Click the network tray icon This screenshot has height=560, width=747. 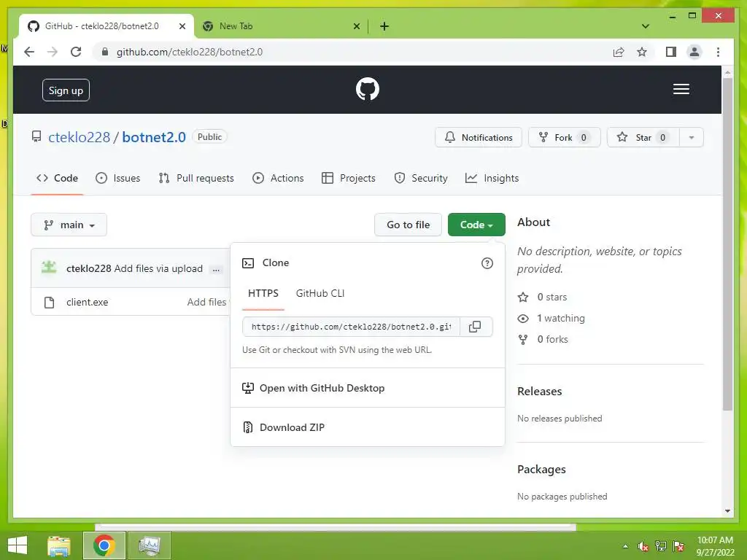click(x=661, y=547)
